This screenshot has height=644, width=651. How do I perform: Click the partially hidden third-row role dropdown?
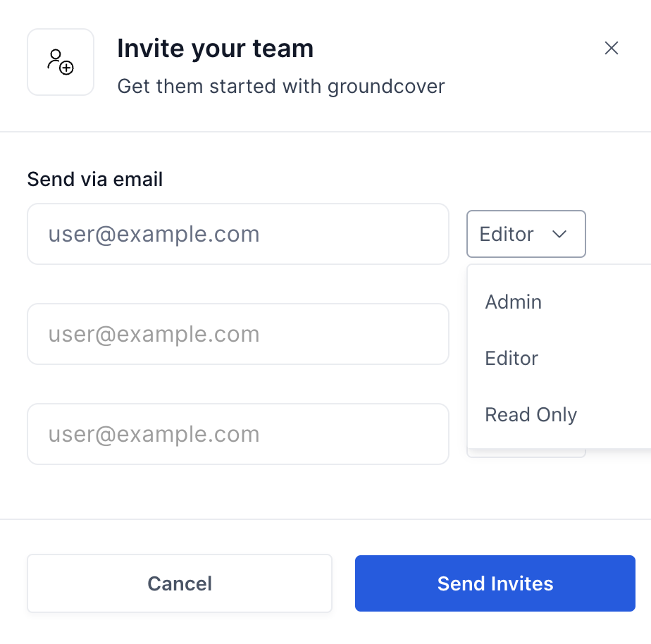point(526,453)
